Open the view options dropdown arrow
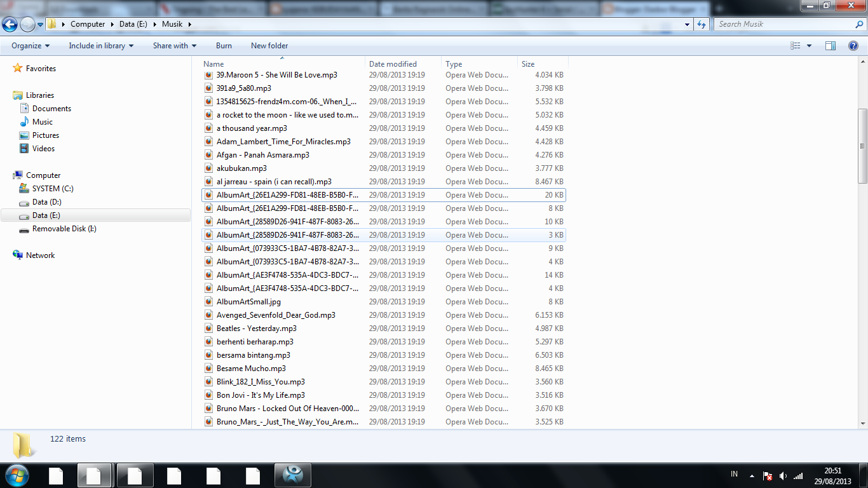The height and width of the screenshot is (488, 868). tap(809, 46)
